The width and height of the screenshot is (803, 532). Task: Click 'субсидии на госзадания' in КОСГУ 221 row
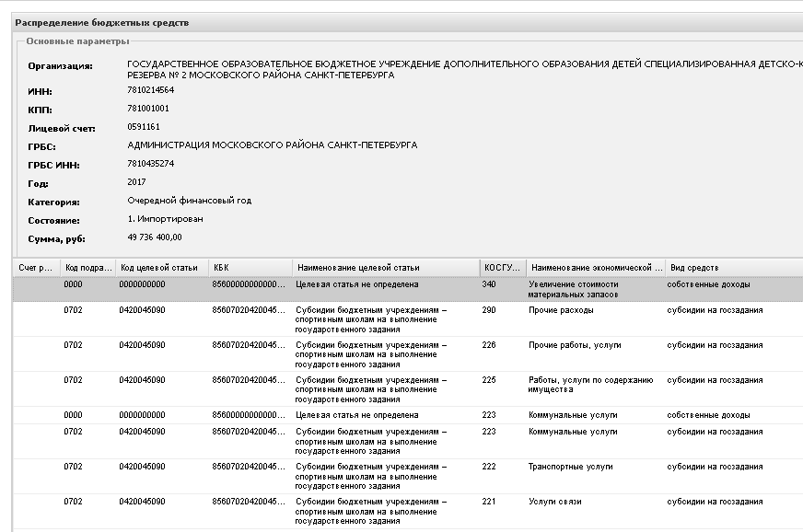(715, 502)
